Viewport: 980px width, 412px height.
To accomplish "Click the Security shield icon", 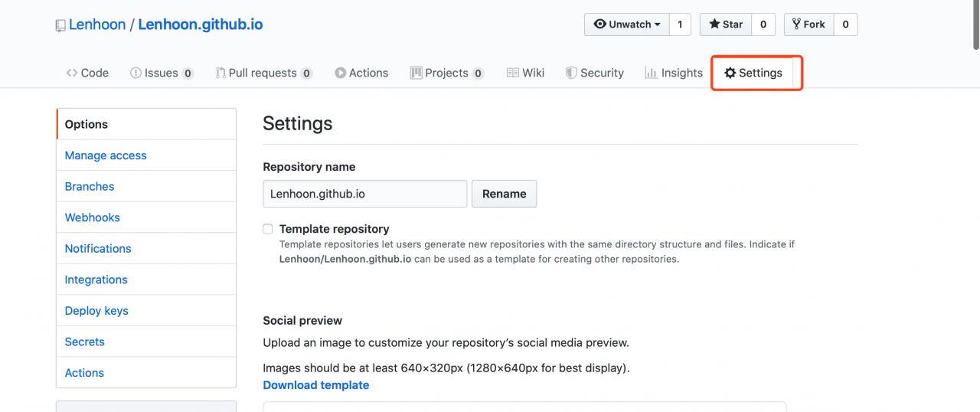I will 571,73.
